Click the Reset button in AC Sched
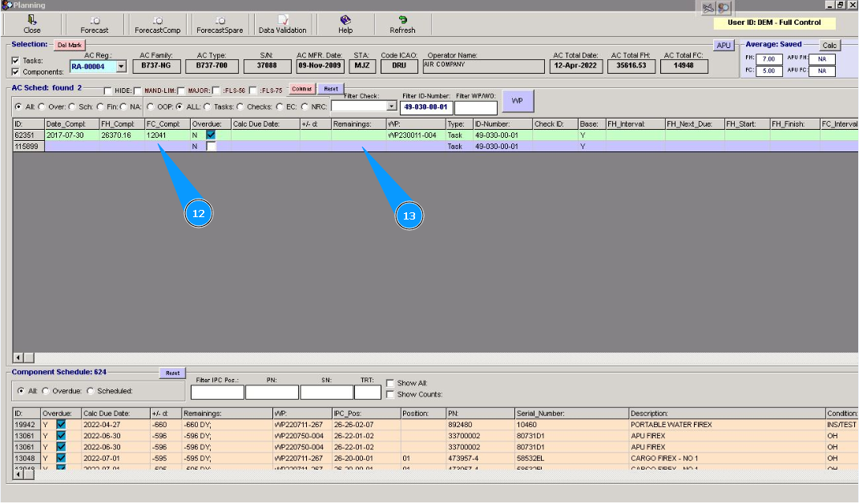 click(331, 89)
